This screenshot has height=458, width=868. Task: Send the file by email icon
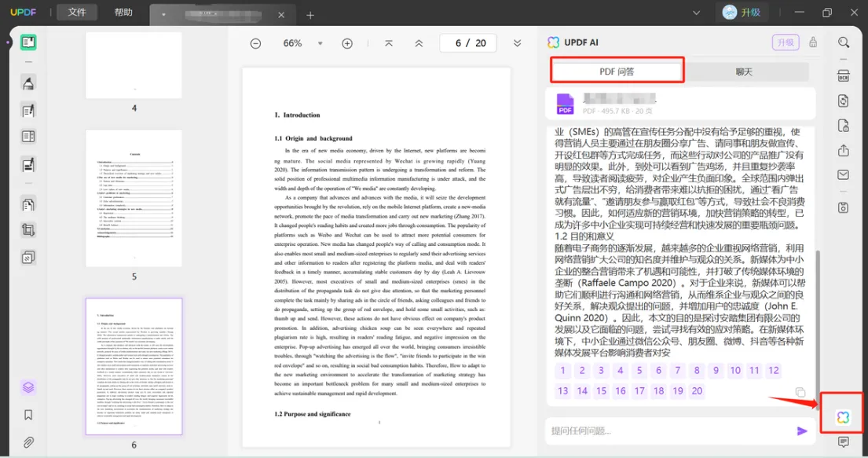click(x=843, y=175)
